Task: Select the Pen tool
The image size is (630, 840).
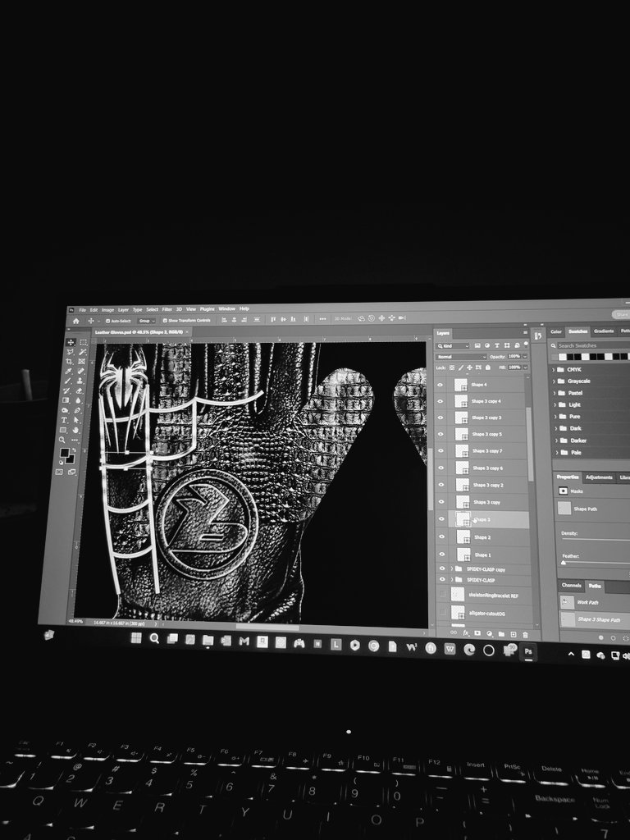Action: 76,411
